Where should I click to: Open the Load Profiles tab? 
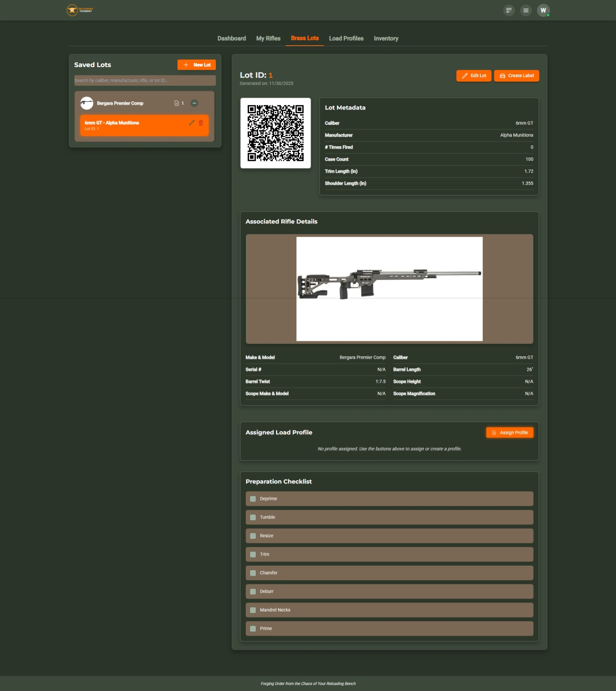point(346,38)
